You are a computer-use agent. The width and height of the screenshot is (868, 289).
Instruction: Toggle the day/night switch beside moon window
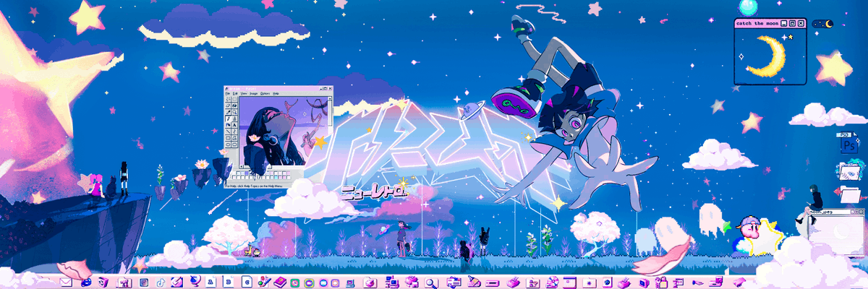pos(822,23)
